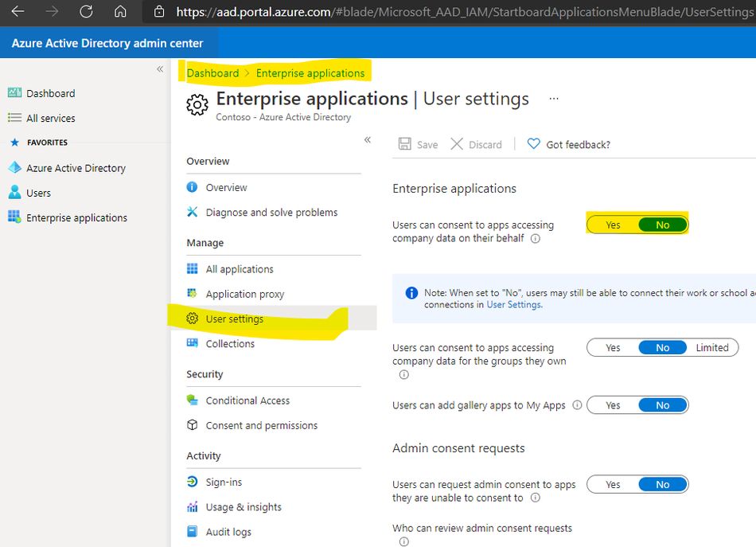Set user consent on behalf to No

coord(662,225)
